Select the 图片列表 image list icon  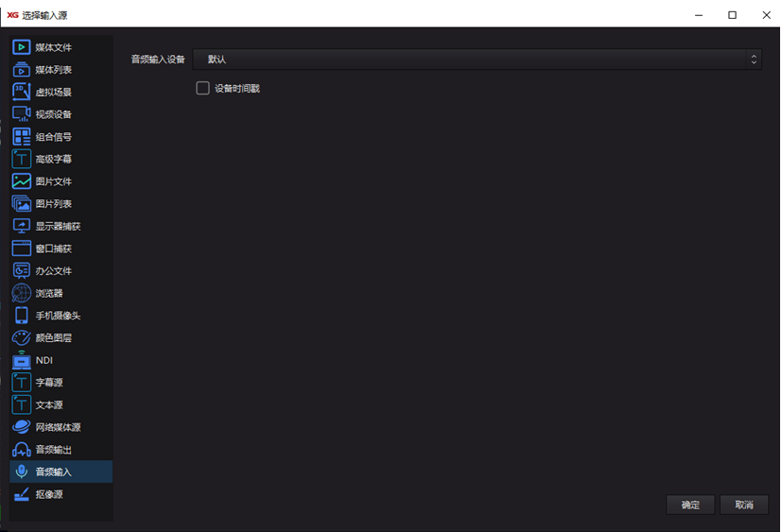(x=21, y=204)
